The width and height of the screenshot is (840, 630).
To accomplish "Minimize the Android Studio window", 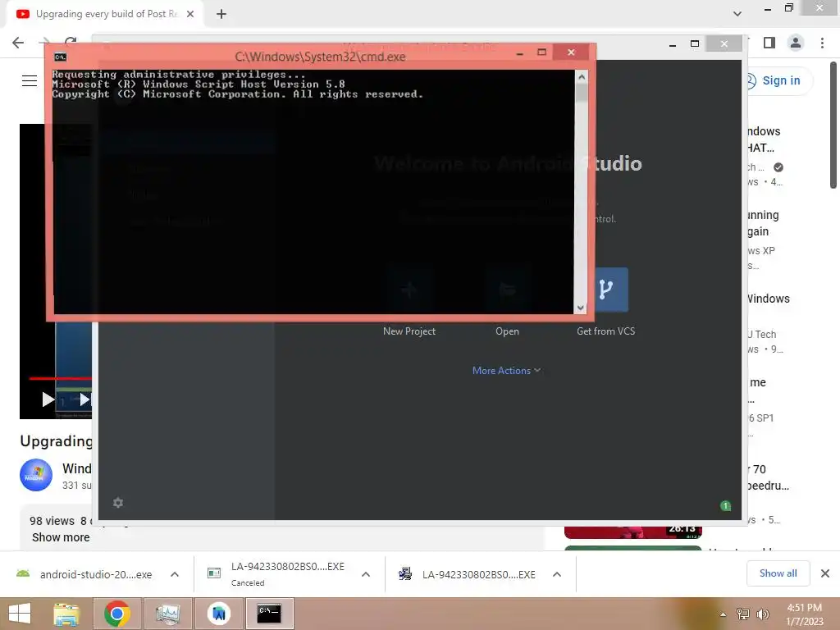I will coord(673,44).
